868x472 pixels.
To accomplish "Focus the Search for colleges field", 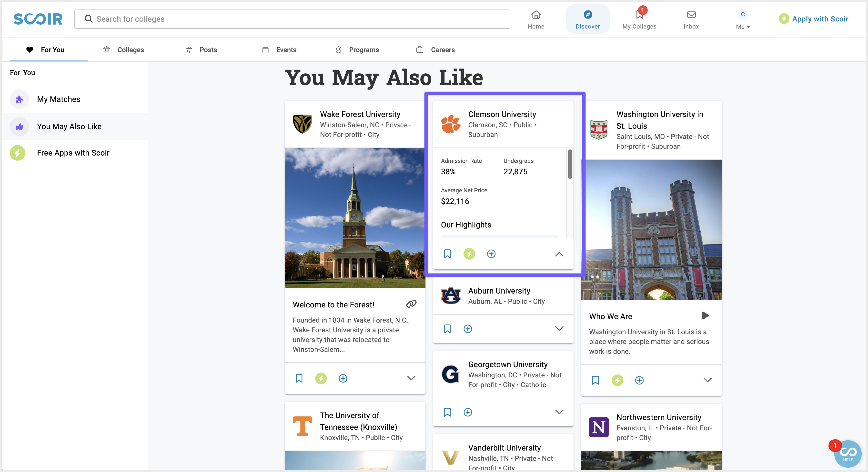I will (292, 19).
